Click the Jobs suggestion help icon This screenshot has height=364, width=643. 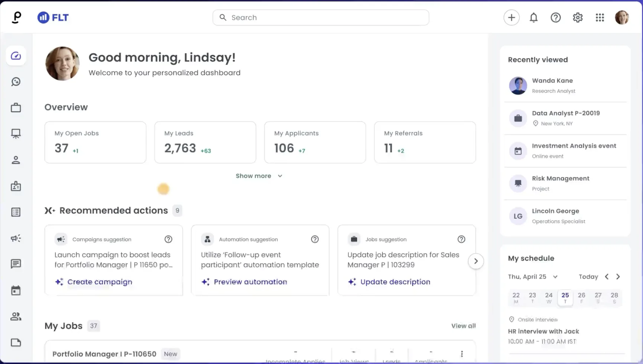coord(461,239)
